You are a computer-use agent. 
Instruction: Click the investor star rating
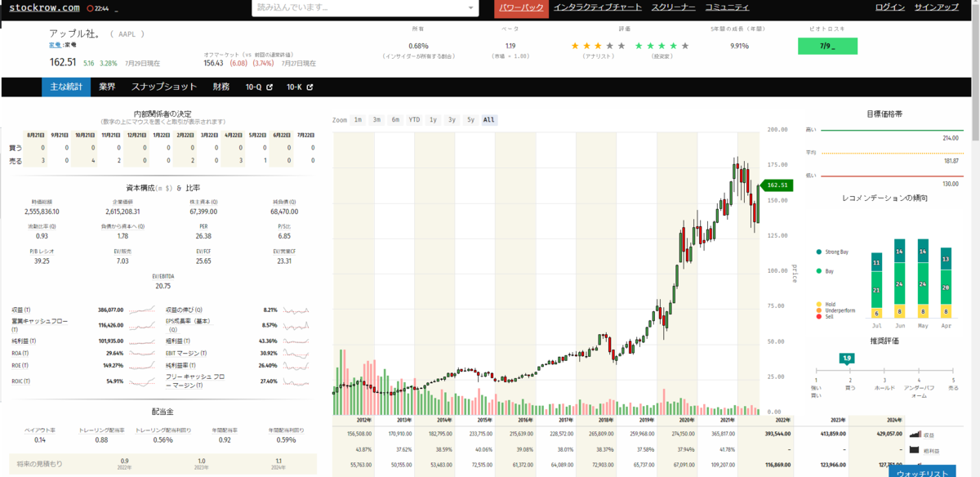point(661,46)
